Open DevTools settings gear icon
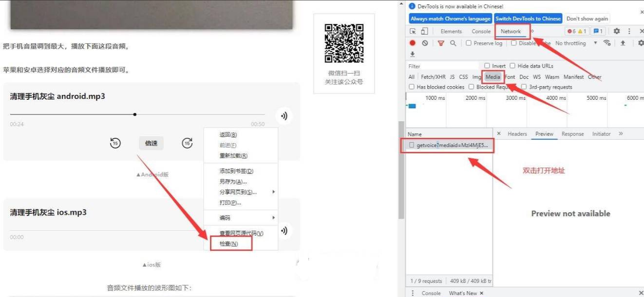This screenshot has height=297, width=644. (617, 31)
